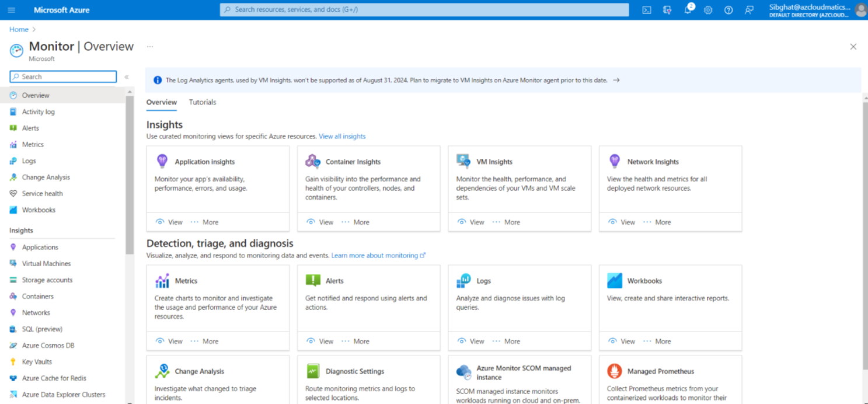Image resolution: width=868 pixels, height=404 pixels.
Task: Open the Cloud Shell icon
Action: (x=646, y=9)
